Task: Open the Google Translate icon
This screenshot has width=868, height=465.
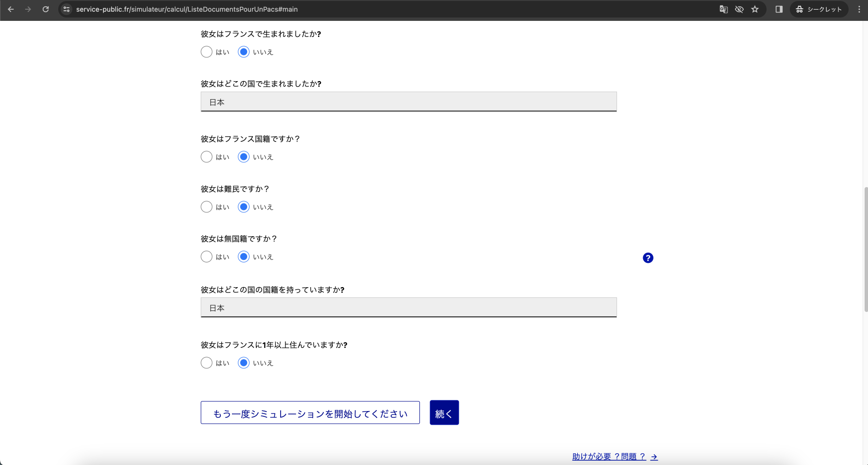Action: point(723,9)
